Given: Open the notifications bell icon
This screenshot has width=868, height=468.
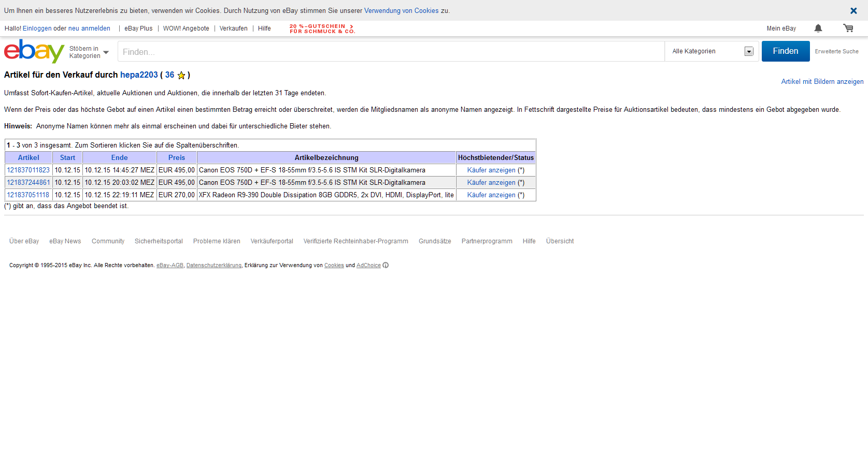Looking at the screenshot, I should [x=818, y=28].
